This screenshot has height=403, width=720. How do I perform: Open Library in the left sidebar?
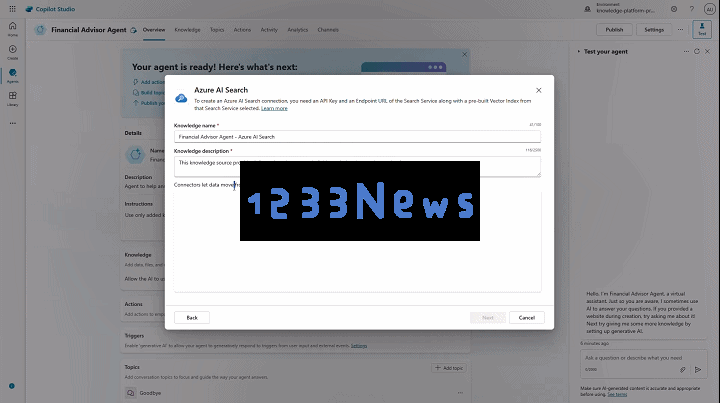tap(12, 98)
